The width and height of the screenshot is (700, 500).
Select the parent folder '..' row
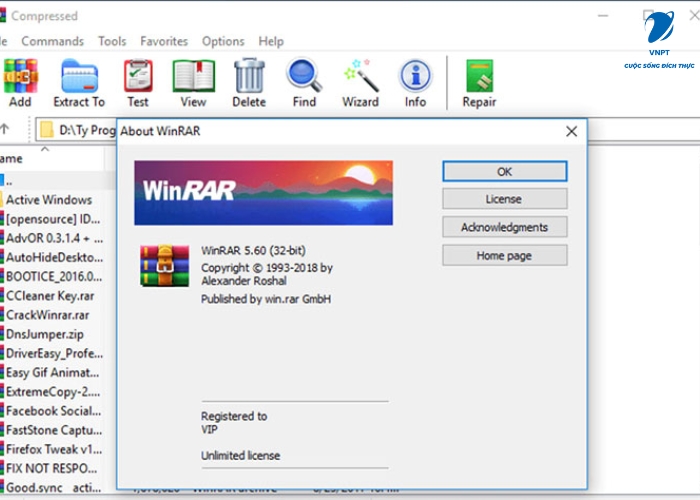[x=58, y=181]
